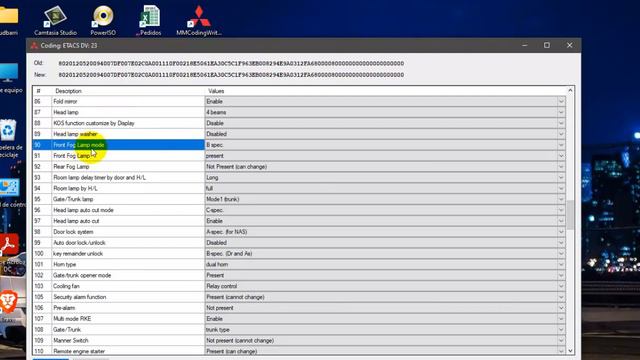640x360 pixels.
Task: Expand the Front Fog Lamp 'present' dropdown
Action: [561, 156]
